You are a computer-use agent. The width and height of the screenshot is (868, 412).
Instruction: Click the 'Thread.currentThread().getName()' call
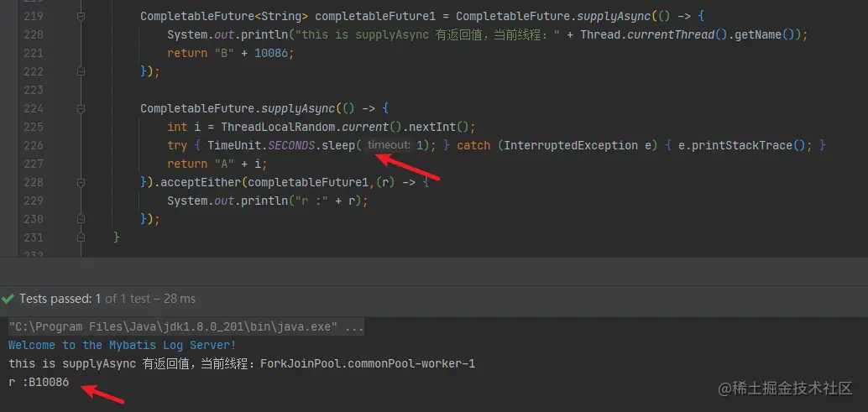click(x=687, y=35)
